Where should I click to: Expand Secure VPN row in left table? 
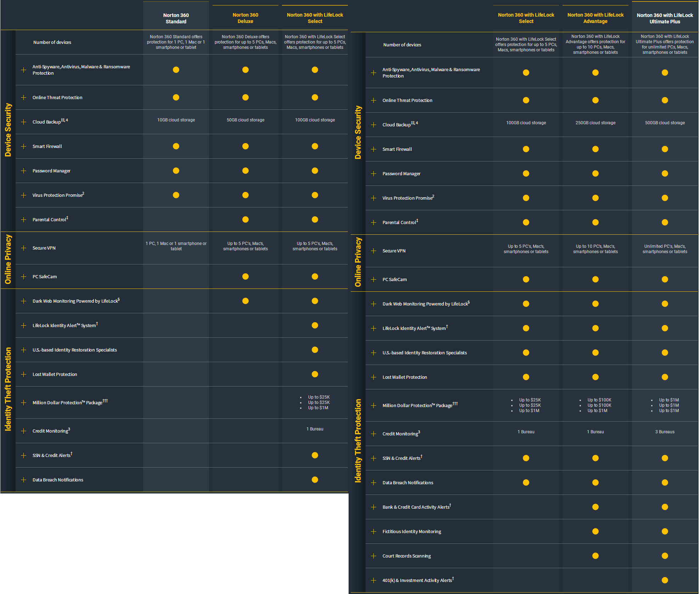(24, 248)
